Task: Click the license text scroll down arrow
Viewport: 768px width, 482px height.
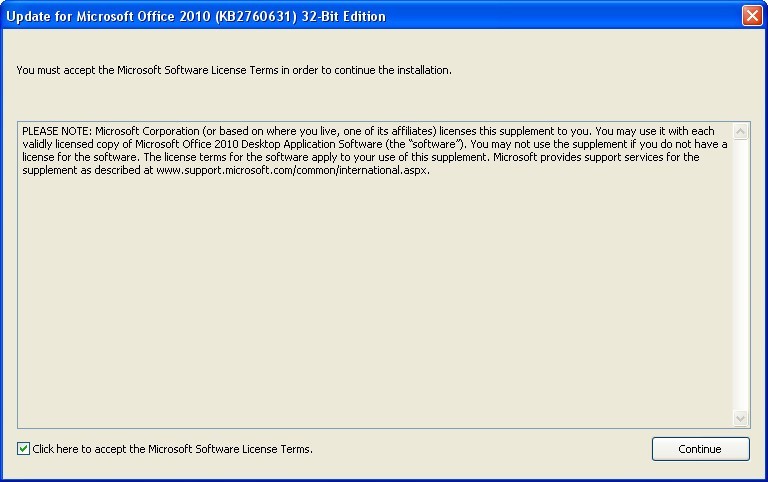Action: click(x=740, y=418)
